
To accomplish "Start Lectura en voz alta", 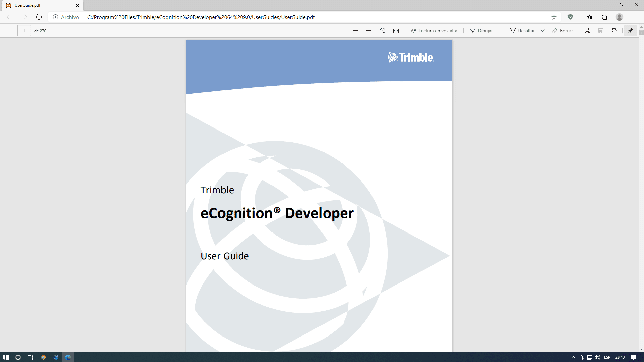I will [x=434, y=31].
